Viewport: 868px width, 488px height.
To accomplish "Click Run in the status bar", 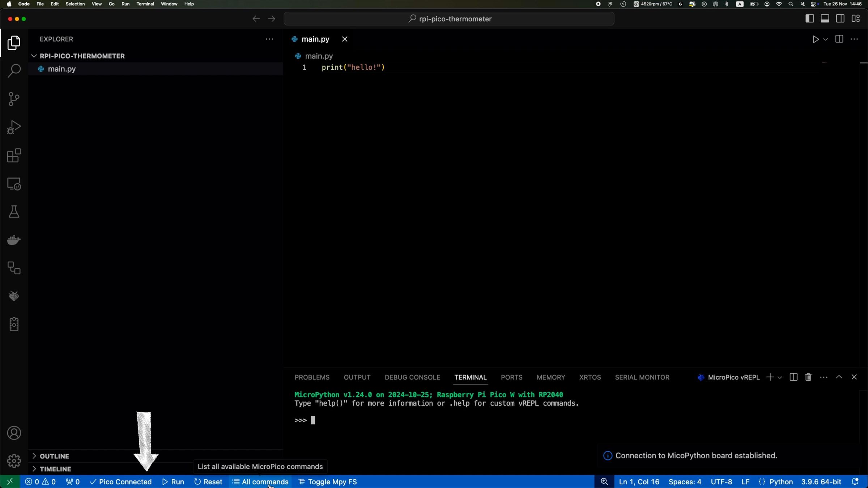I will (x=174, y=482).
